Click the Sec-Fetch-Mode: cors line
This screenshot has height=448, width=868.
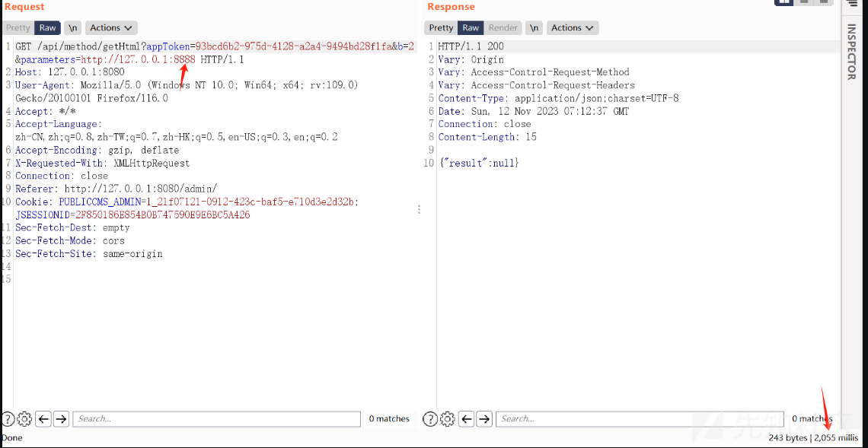pos(70,240)
